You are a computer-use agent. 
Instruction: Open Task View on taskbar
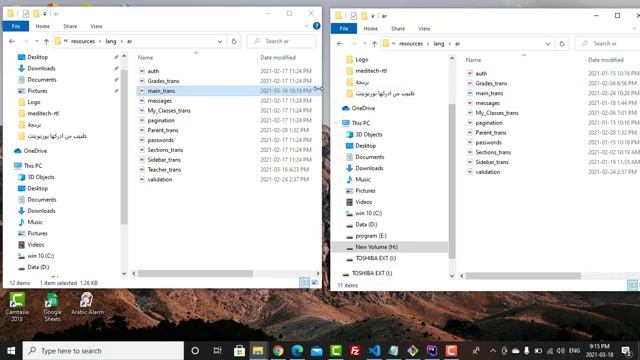[x=217, y=351]
